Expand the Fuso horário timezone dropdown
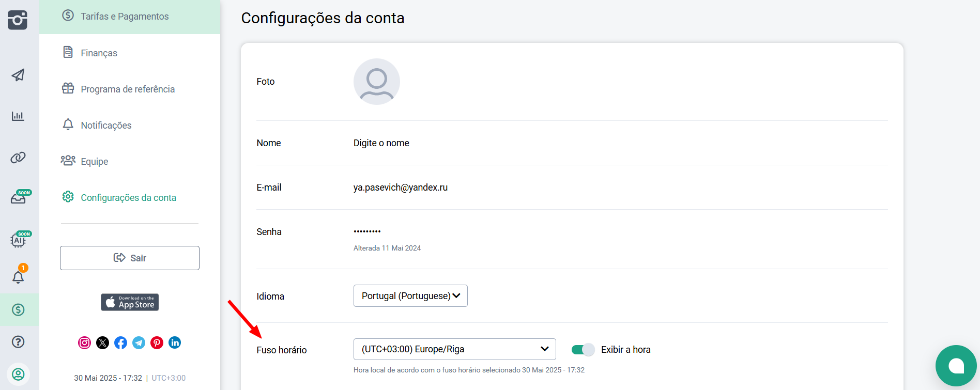 [x=454, y=349]
